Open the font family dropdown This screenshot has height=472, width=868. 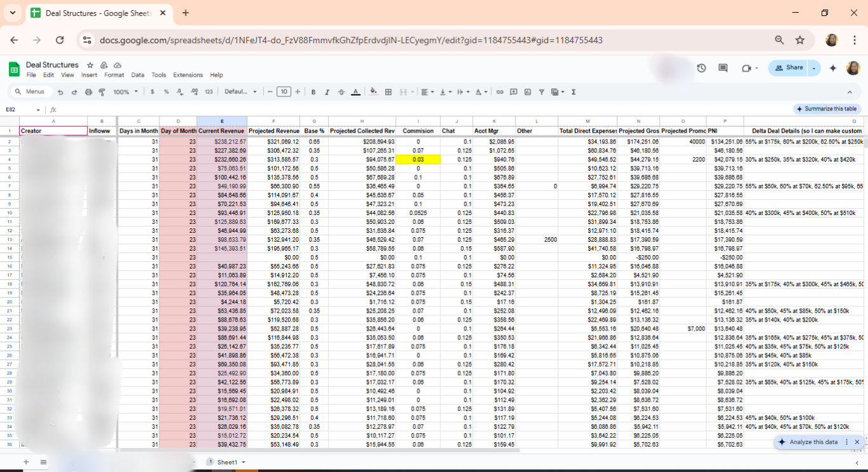[240, 92]
